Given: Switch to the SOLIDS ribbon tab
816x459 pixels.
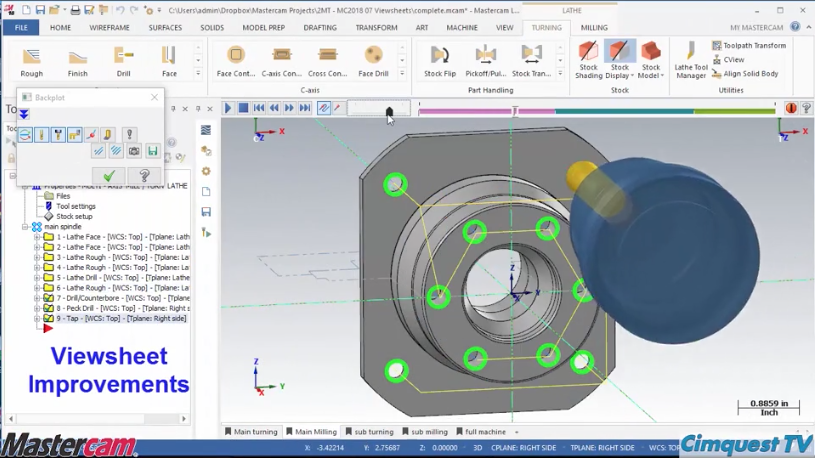Looking at the screenshot, I should pyautogui.click(x=212, y=28).
